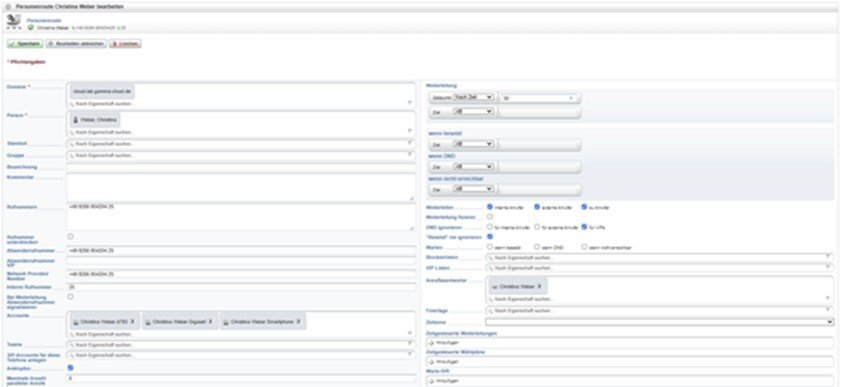Click the search icon in the Gruppe field

point(71,155)
